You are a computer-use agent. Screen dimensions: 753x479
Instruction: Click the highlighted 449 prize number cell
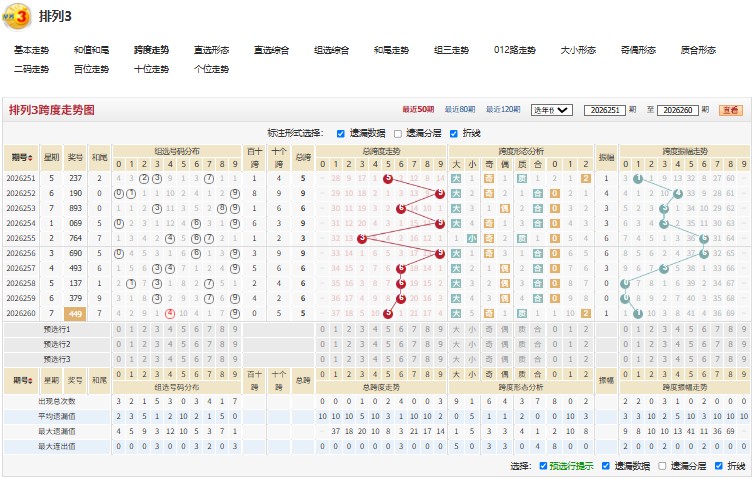75,314
